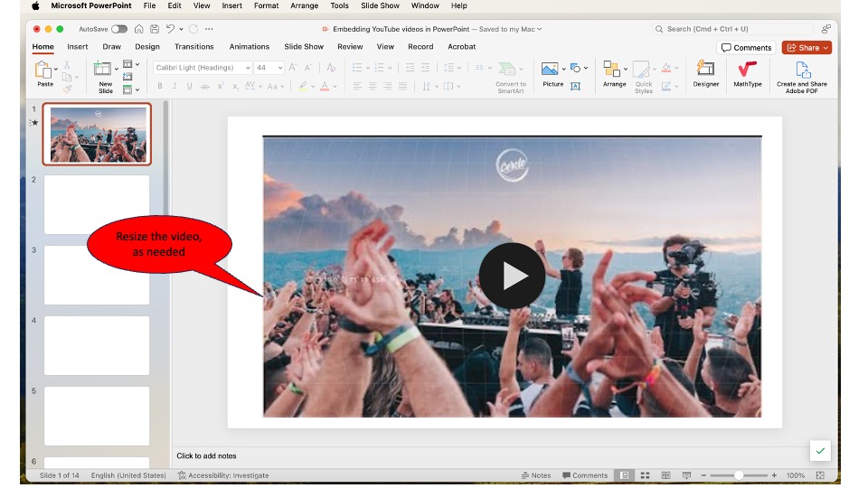Toggle the AutoSave switch
Screen dimensions: 868x488
click(119, 29)
